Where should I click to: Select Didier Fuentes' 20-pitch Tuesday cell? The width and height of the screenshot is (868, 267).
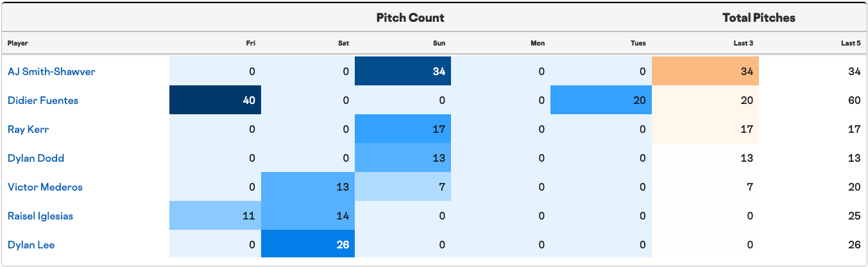pyautogui.click(x=601, y=101)
